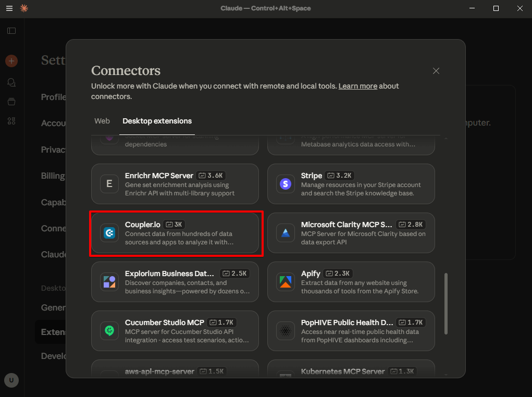Click the Enrichr MCP Server icon
The image size is (532, 397).
[x=109, y=183]
